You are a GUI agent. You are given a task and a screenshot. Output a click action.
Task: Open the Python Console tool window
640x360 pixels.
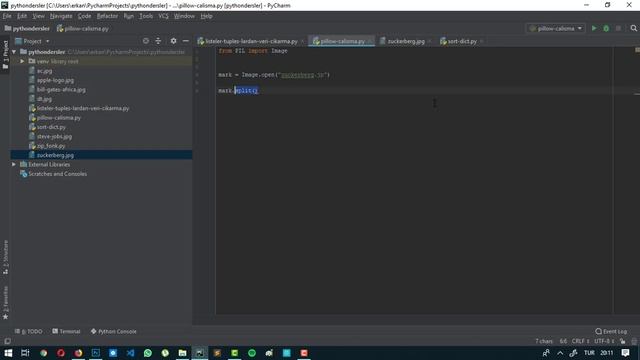coord(113,331)
